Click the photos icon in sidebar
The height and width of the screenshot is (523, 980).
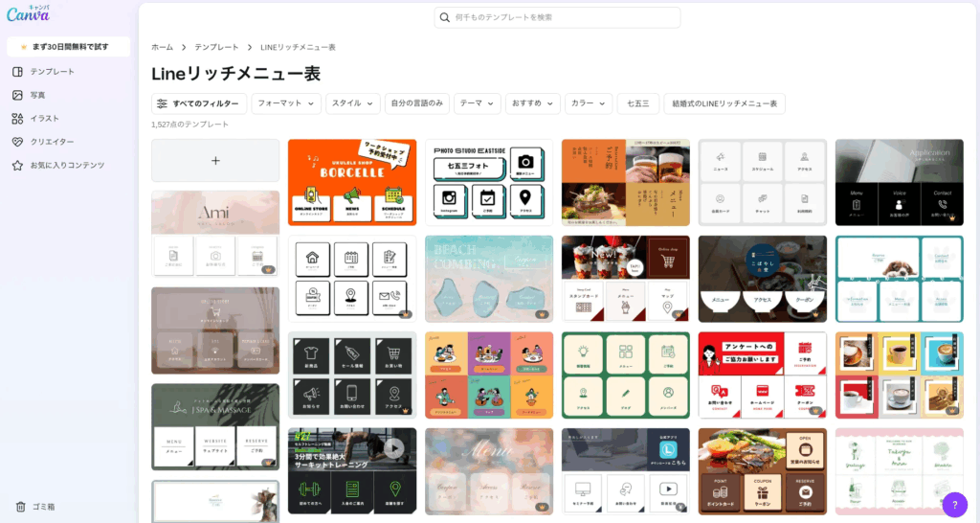coord(17,95)
